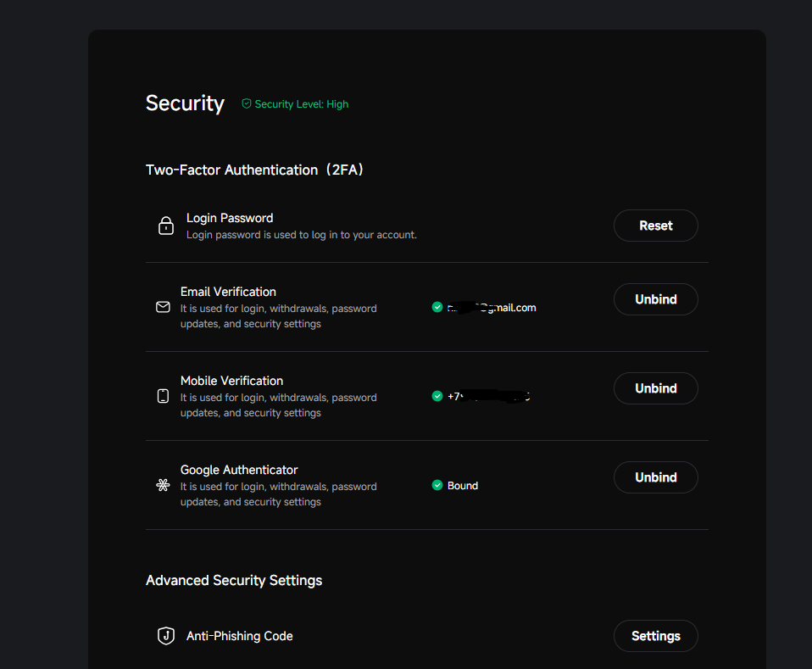Open Anti-Phishing Code Settings

[x=655, y=636]
